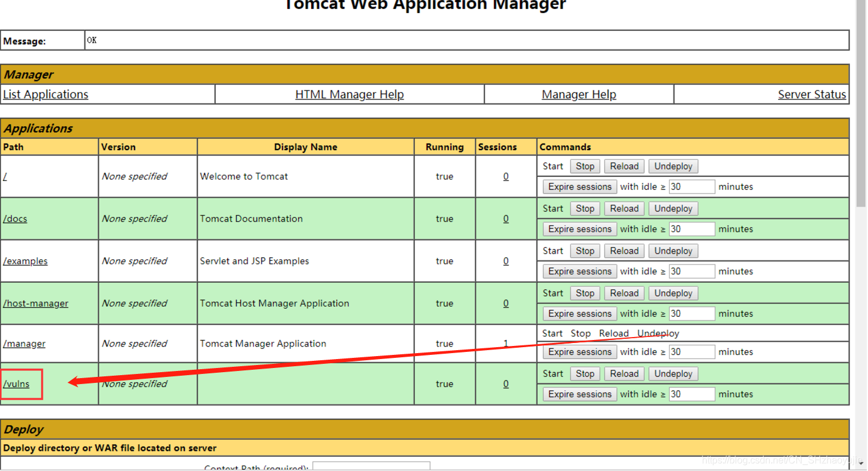Open the /vulns application link
Image resolution: width=868 pixels, height=471 pixels.
(16, 383)
